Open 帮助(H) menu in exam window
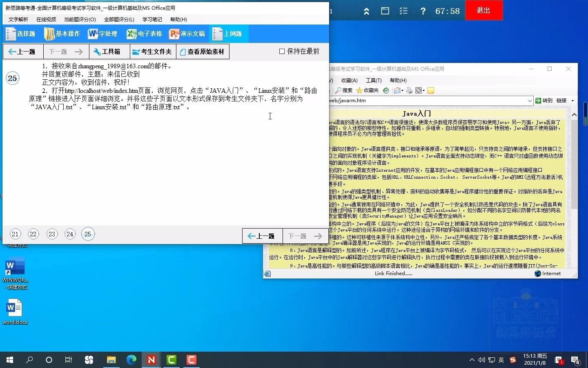588x368 pixels. pyautogui.click(x=178, y=20)
